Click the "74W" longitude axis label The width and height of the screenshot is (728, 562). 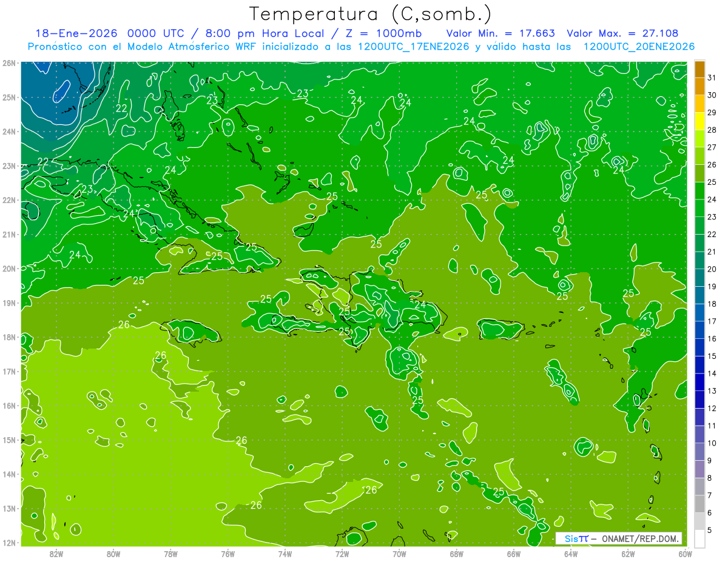pyautogui.click(x=285, y=554)
